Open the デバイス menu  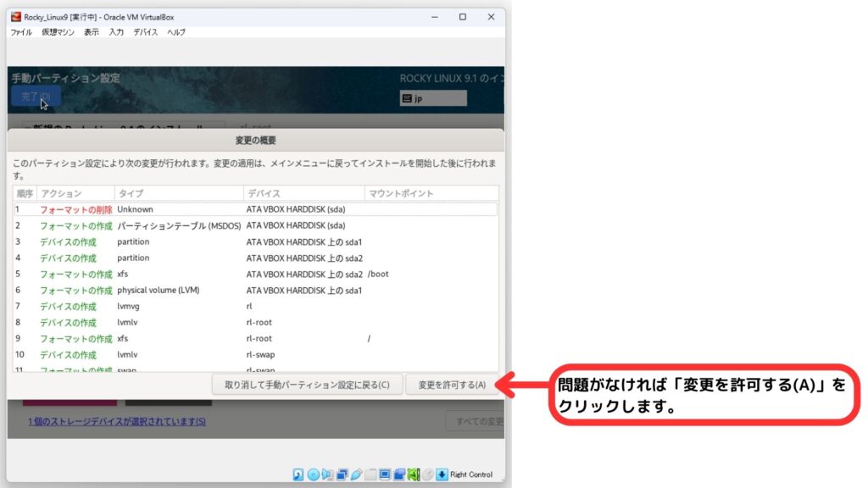(145, 32)
